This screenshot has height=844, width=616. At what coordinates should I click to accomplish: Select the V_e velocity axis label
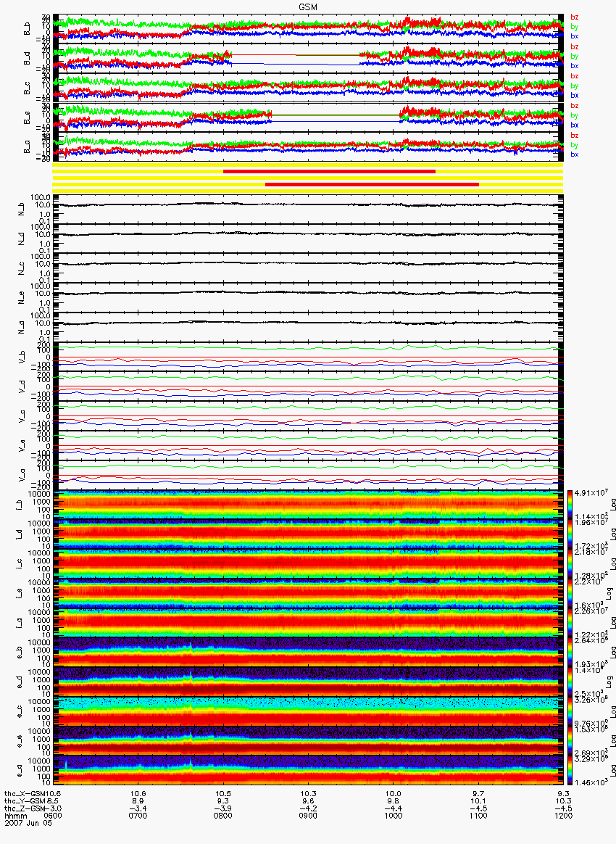(22, 446)
